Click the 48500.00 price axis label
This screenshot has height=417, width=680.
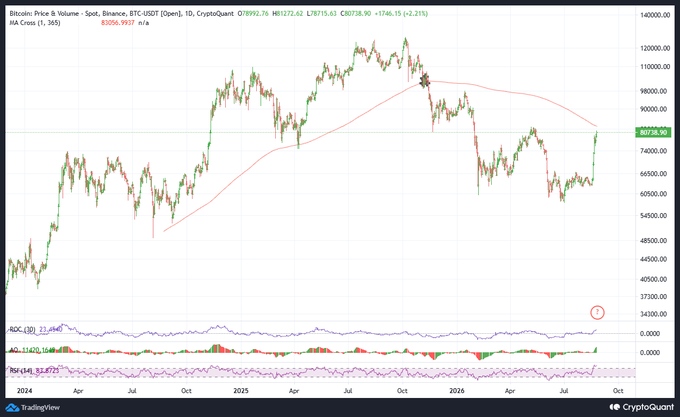(655, 241)
